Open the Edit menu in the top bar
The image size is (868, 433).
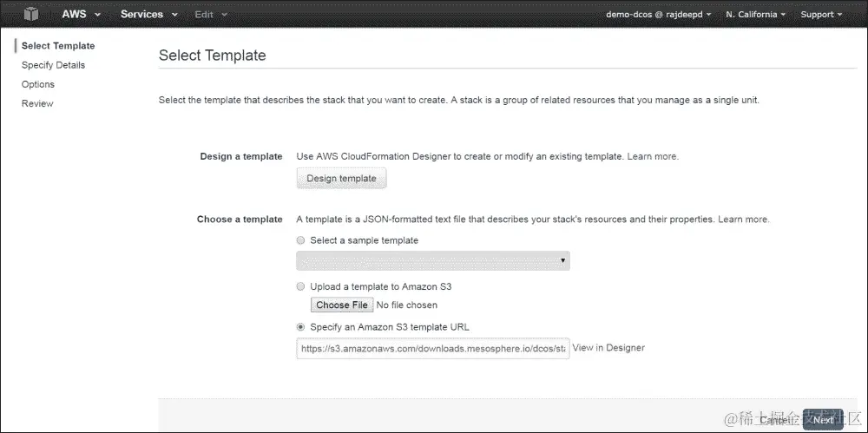[210, 15]
